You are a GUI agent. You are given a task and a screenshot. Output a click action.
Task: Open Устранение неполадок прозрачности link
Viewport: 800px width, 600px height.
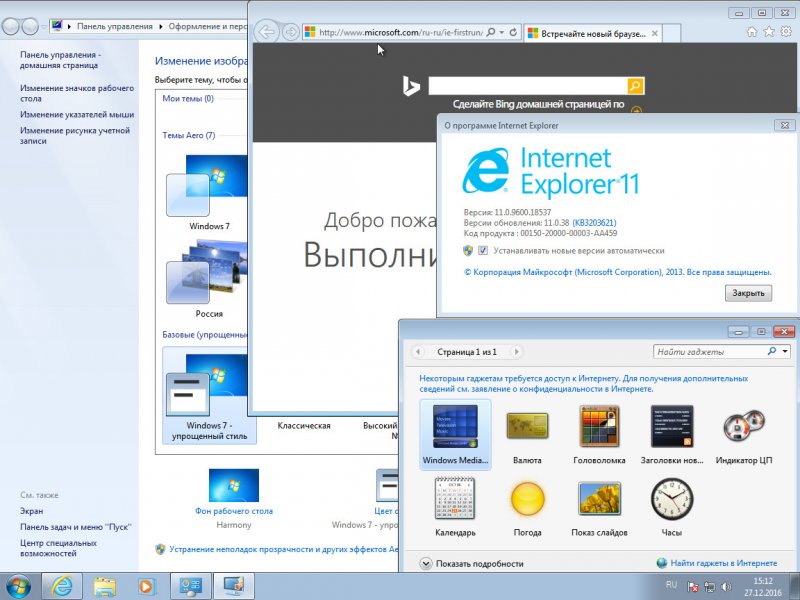[x=284, y=549]
